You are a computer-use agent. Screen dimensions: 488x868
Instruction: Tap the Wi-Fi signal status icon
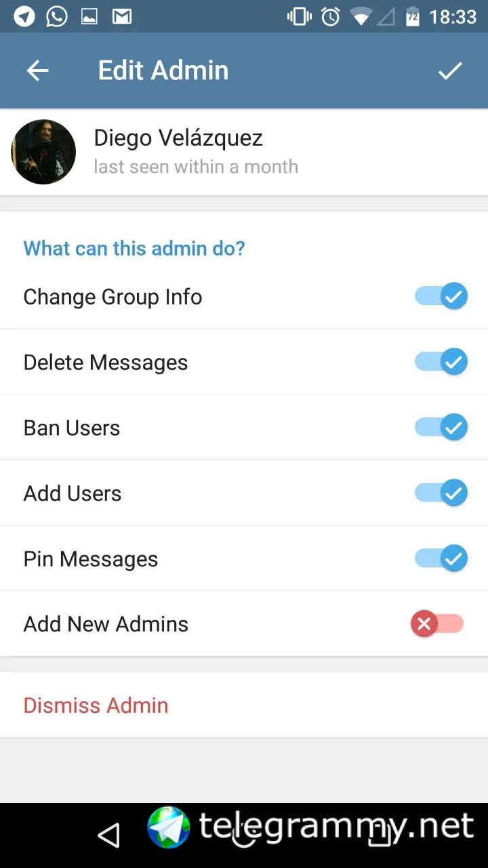(360, 16)
